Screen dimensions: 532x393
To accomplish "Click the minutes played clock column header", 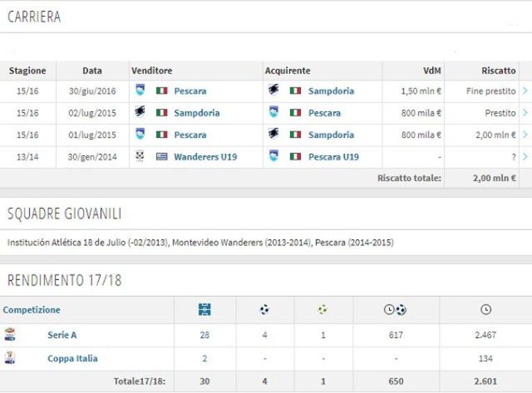I will click(486, 309).
